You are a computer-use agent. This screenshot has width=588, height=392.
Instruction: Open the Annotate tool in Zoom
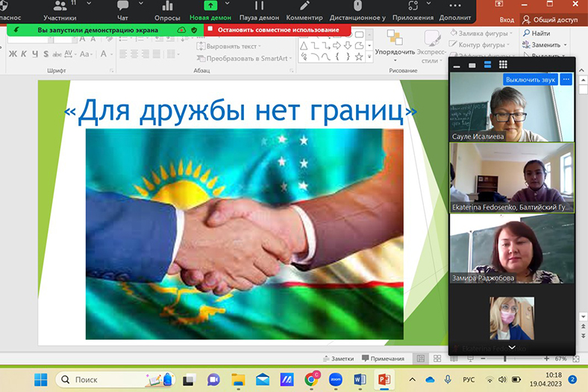click(x=304, y=11)
